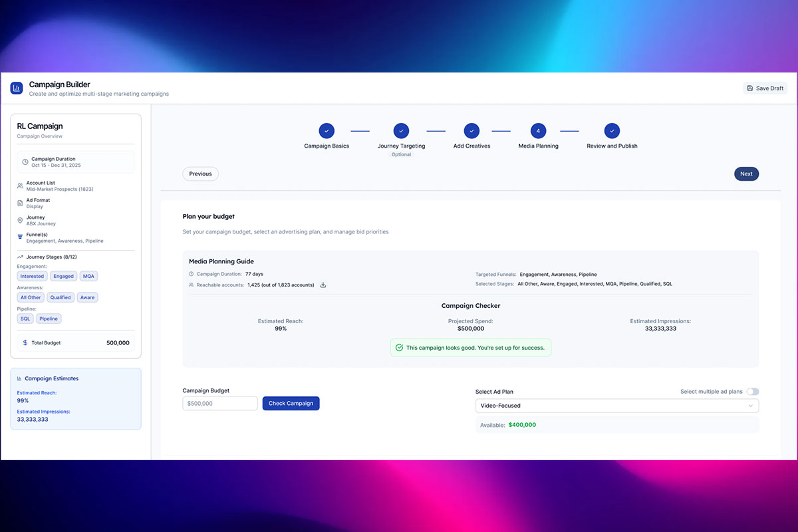Image resolution: width=798 pixels, height=532 pixels.
Task: Download the reachable accounts list
Action: pyautogui.click(x=323, y=285)
